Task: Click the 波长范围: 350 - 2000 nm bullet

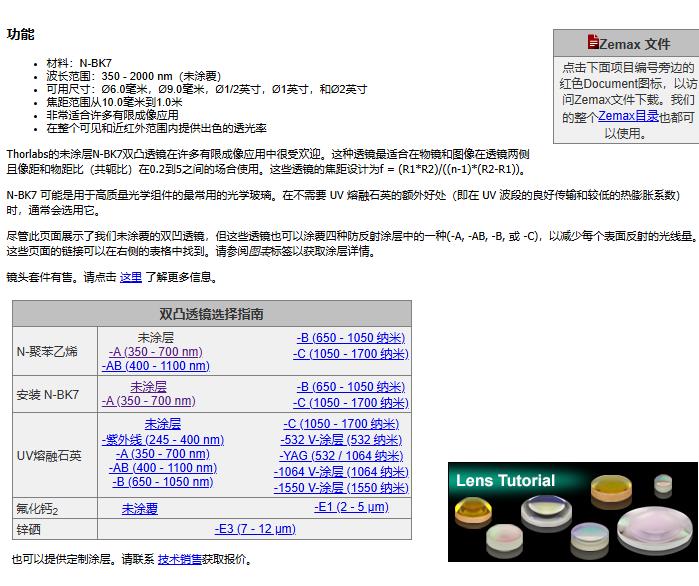Action: click(134, 76)
